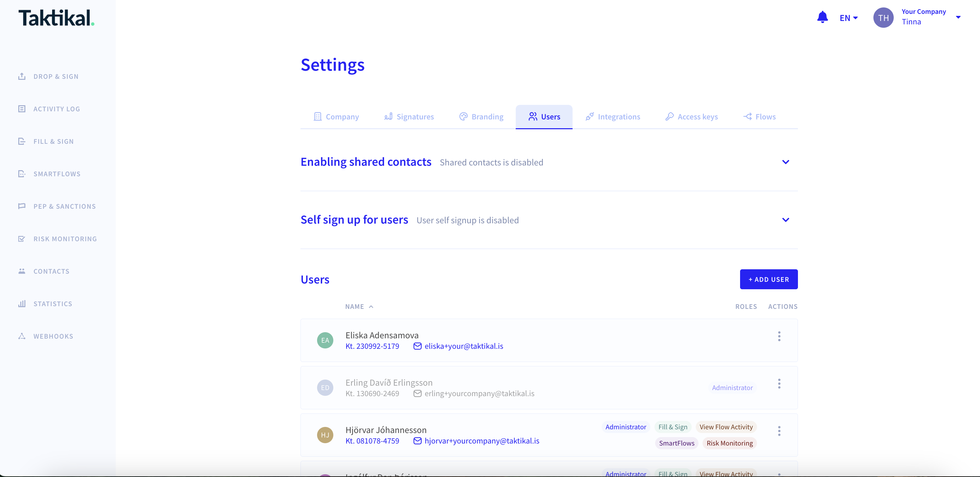Click the Branding palette icon
Image resolution: width=980 pixels, height=477 pixels.
[463, 116]
